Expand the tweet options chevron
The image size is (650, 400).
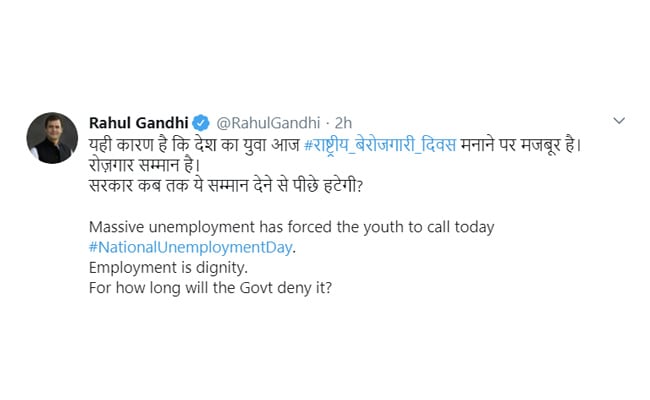(618, 121)
